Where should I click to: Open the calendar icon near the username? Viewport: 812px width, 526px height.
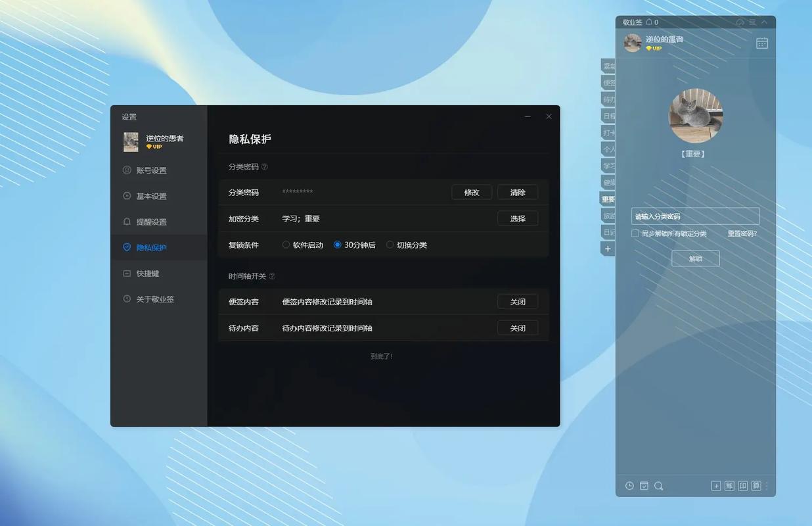pyautogui.click(x=761, y=41)
